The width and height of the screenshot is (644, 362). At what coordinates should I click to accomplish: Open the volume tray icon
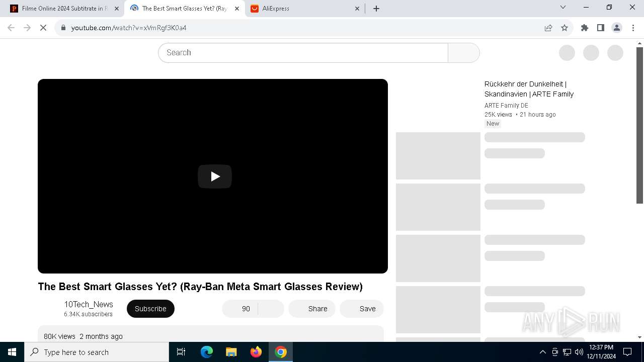pyautogui.click(x=579, y=352)
